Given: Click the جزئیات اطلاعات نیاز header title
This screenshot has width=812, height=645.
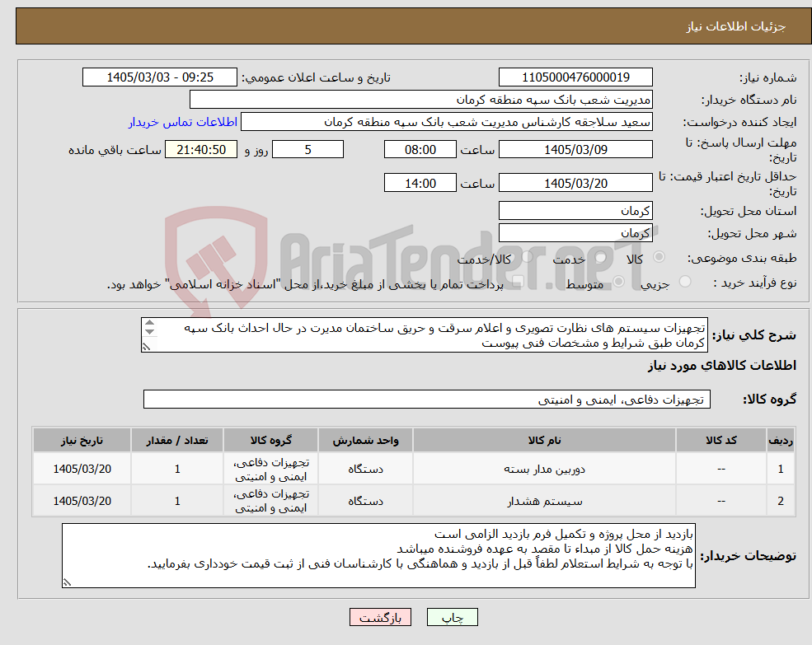Looking at the screenshot, I should pos(736,26).
